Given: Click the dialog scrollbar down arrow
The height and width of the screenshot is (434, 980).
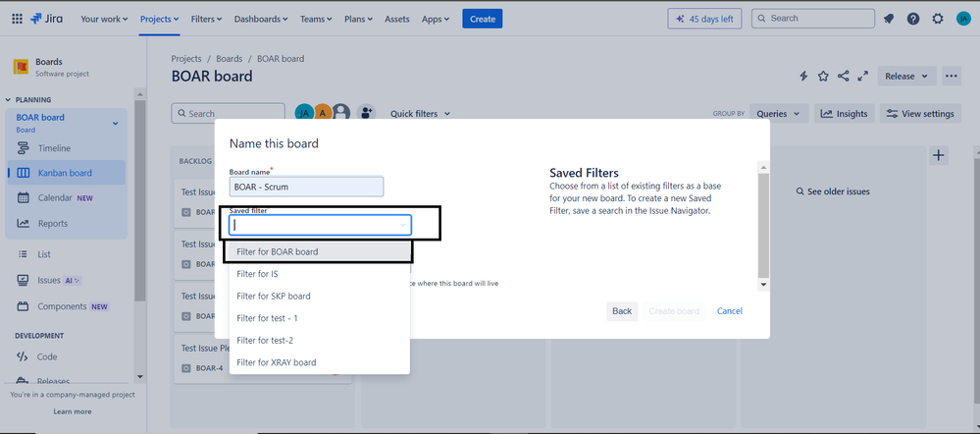Looking at the screenshot, I should pyautogui.click(x=763, y=284).
